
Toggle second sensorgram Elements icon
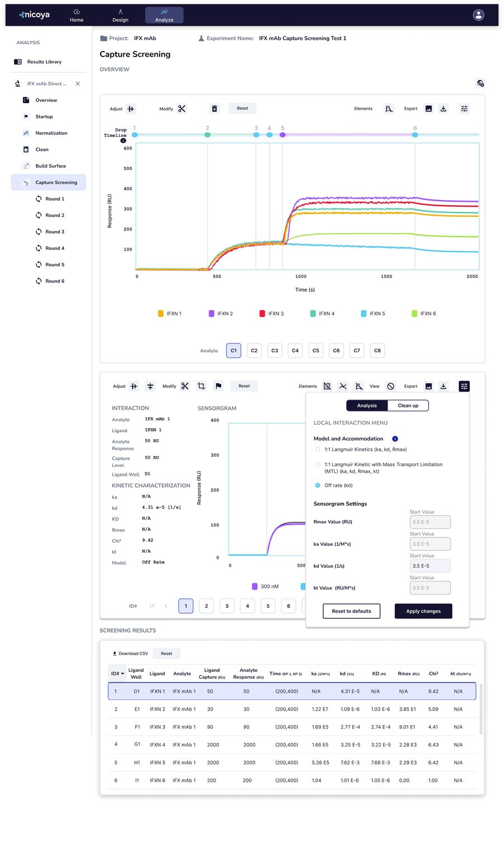click(x=343, y=386)
